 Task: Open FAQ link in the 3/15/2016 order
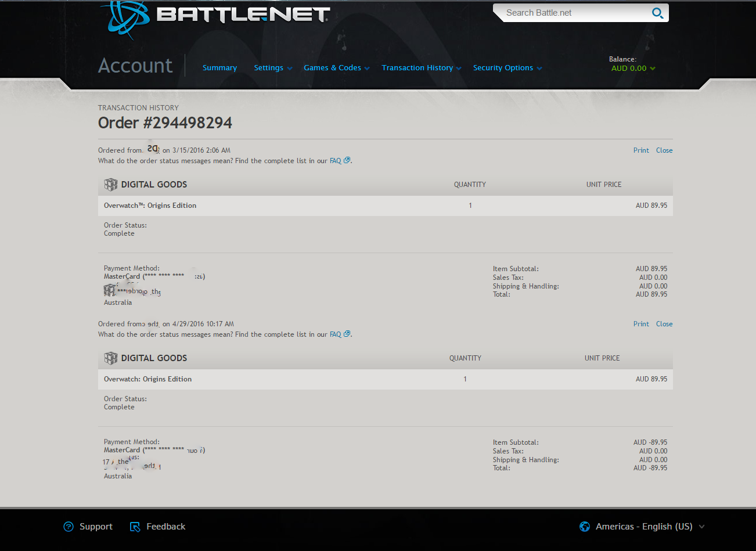click(x=336, y=161)
